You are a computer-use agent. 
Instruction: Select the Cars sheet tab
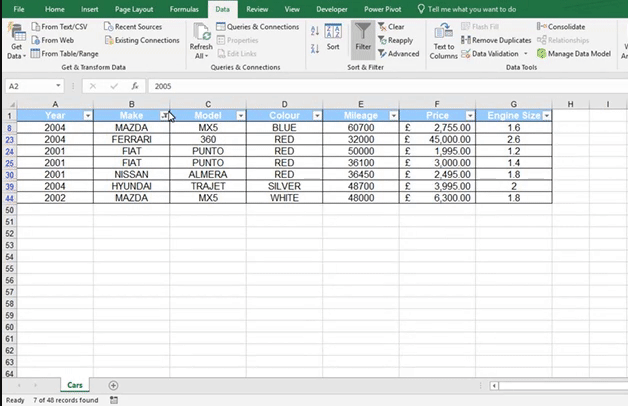point(75,385)
